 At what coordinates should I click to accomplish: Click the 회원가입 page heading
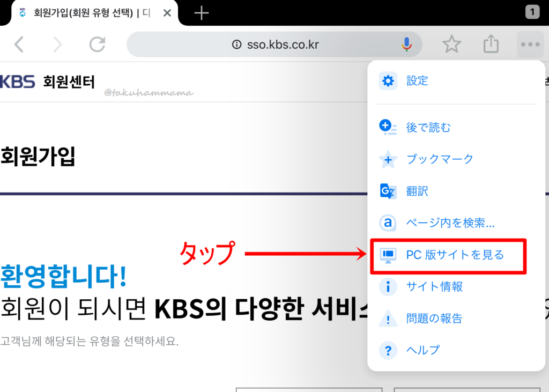pyautogui.click(x=38, y=156)
